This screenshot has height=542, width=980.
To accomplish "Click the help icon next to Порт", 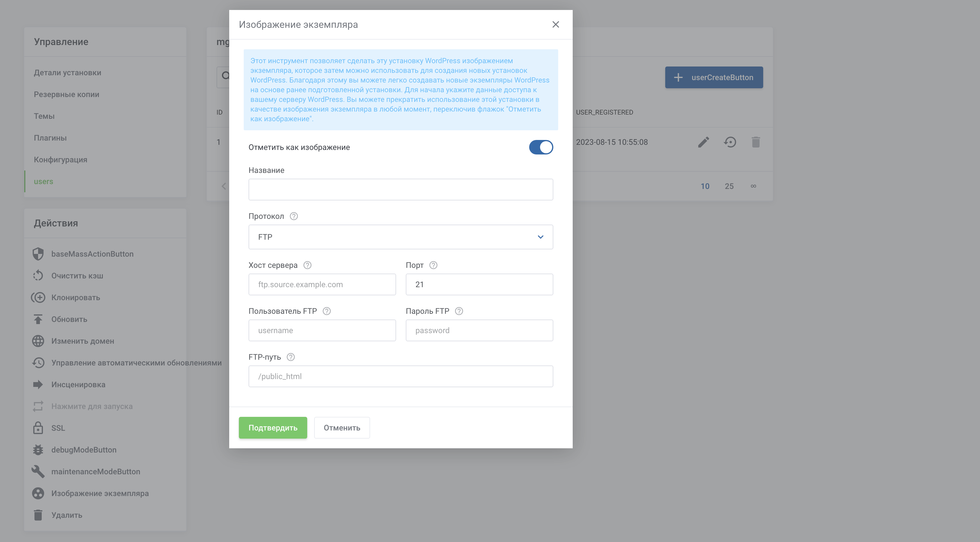I will coord(433,265).
